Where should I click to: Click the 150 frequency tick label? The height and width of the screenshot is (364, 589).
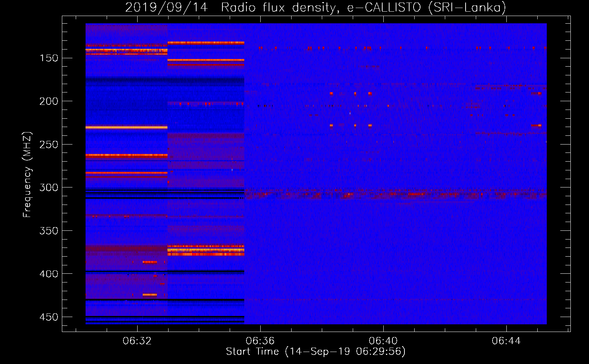click(x=49, y=58)
